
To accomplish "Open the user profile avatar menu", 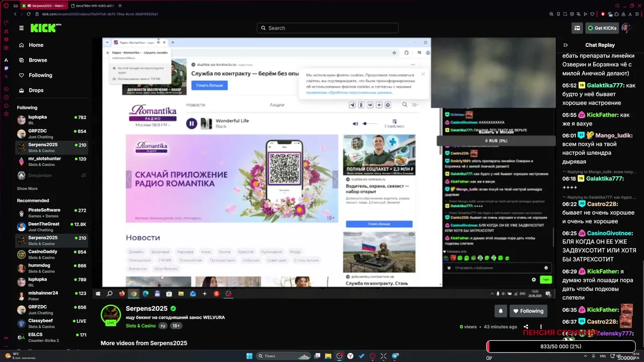I will pos(626,28).
